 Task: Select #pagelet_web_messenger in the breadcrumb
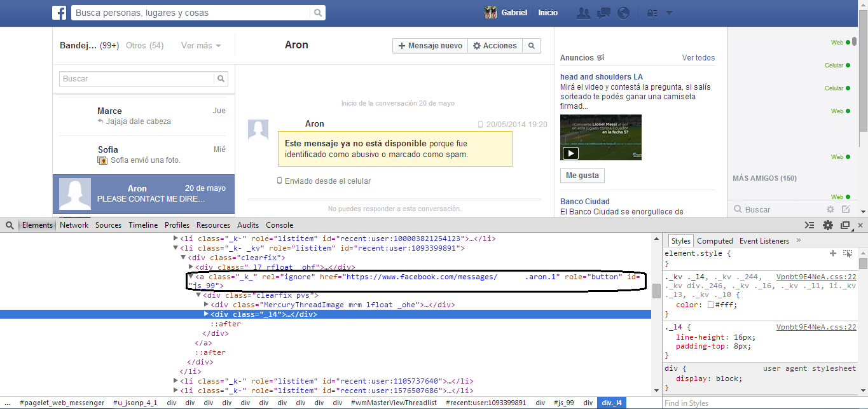point(62,403)
